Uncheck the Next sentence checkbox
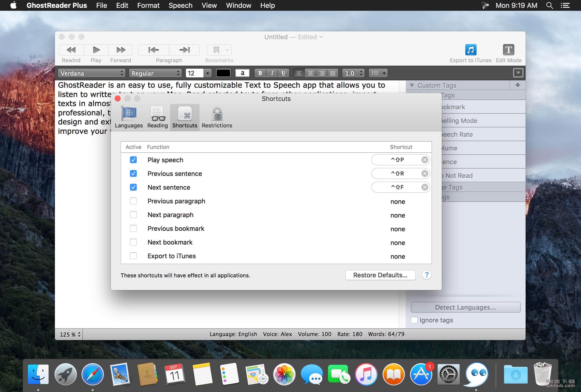The image size is (581, 392). coord(133,187)
